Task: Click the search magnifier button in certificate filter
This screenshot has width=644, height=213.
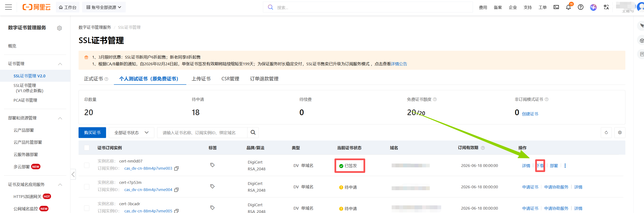Action: pyautogui.click(x=253, y=132)
